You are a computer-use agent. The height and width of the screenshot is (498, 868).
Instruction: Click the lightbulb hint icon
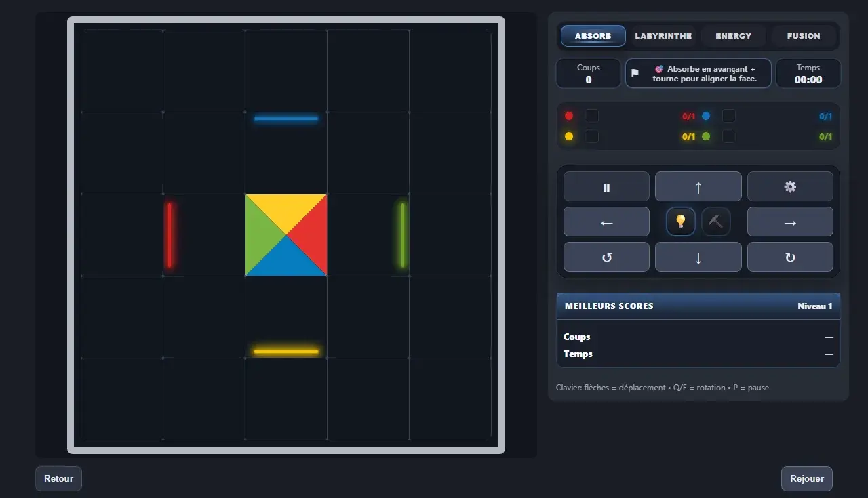[681, 222]
